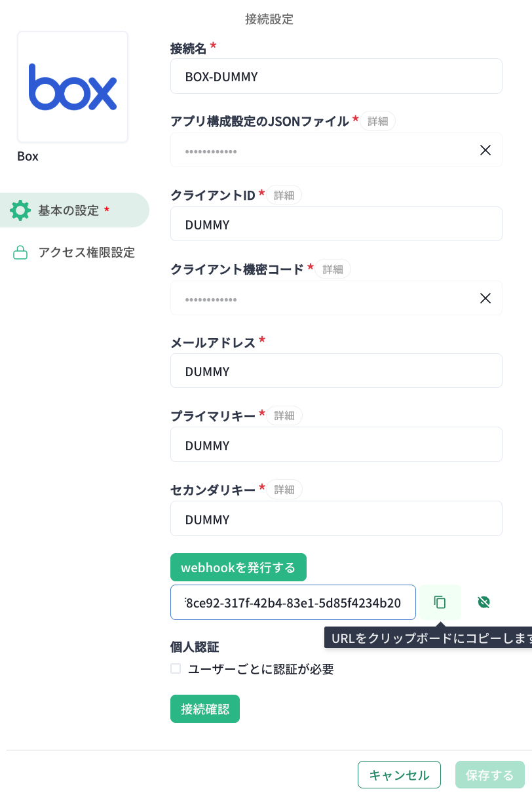Focus the 接続名 input field
The height and width of the screenshot is (793, 532).
[x=336, y=76]
